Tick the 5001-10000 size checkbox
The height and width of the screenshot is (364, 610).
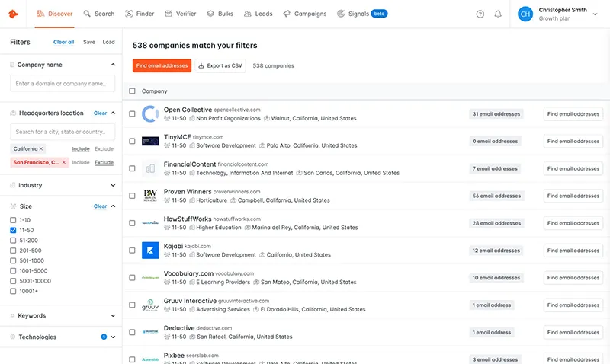click(13, 281)
